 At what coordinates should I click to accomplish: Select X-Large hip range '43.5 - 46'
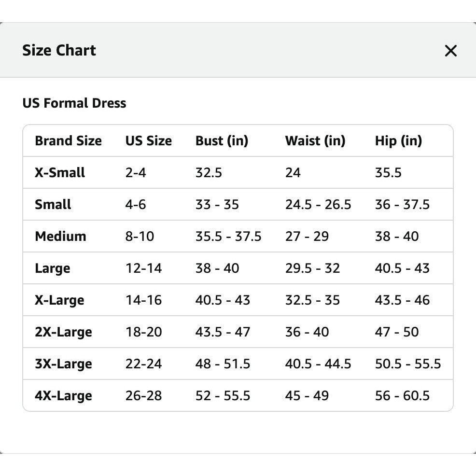coord(402,300)
